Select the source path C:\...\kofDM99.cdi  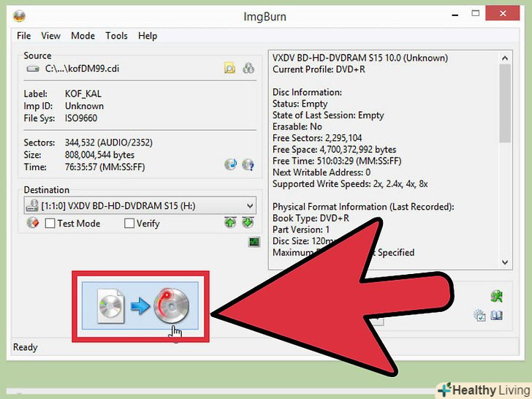pos(82,69)
